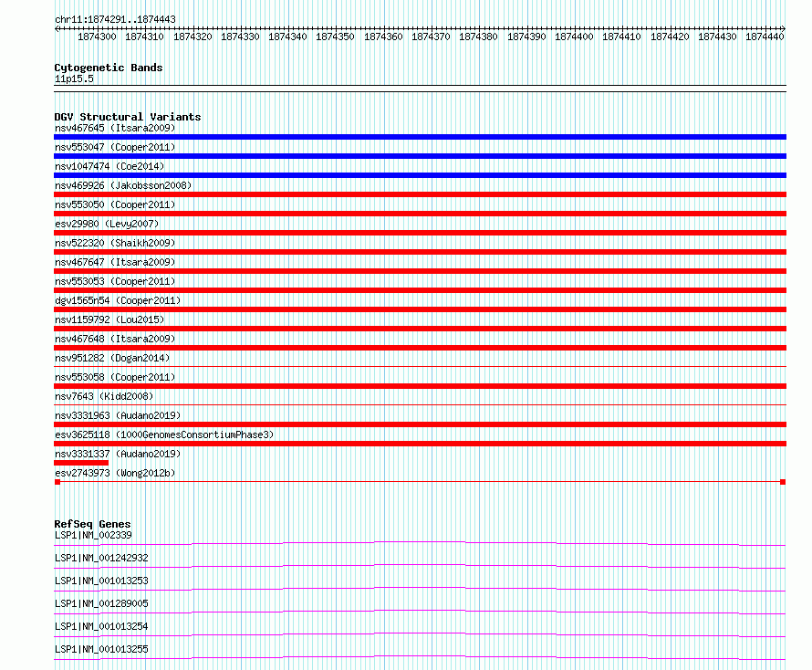Open transcript LSP1|NM_001013253
Screen dimensions: 812x670
[x=101, y=581]
